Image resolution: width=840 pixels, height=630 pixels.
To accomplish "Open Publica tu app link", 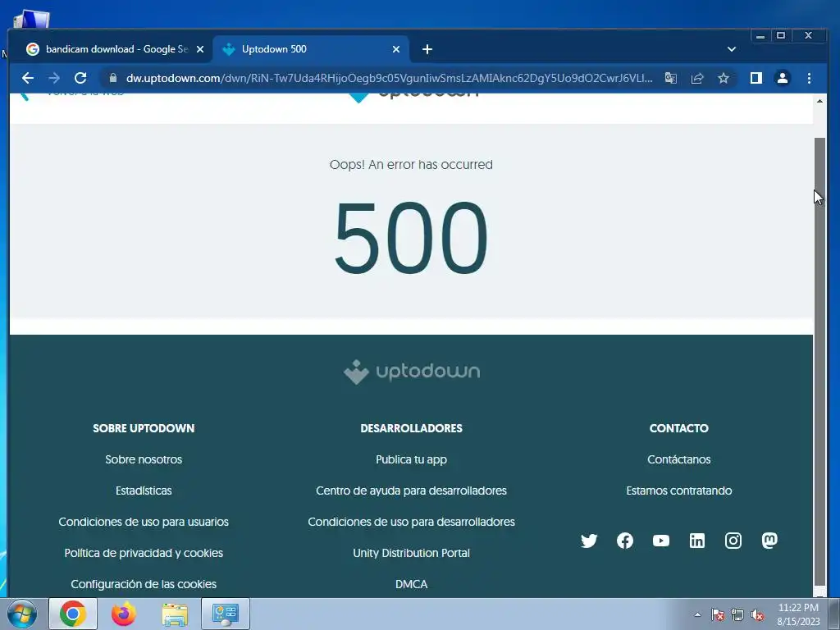I will (412, 459).
